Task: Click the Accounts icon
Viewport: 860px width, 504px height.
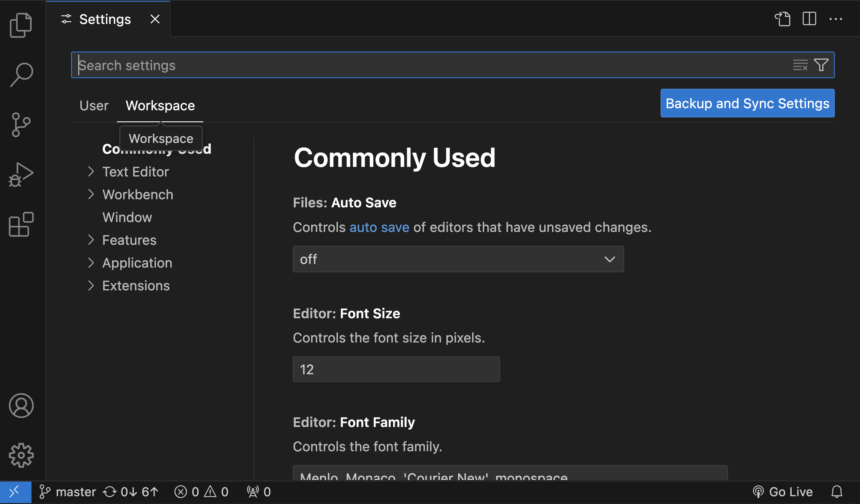Action: pos(21,405)
